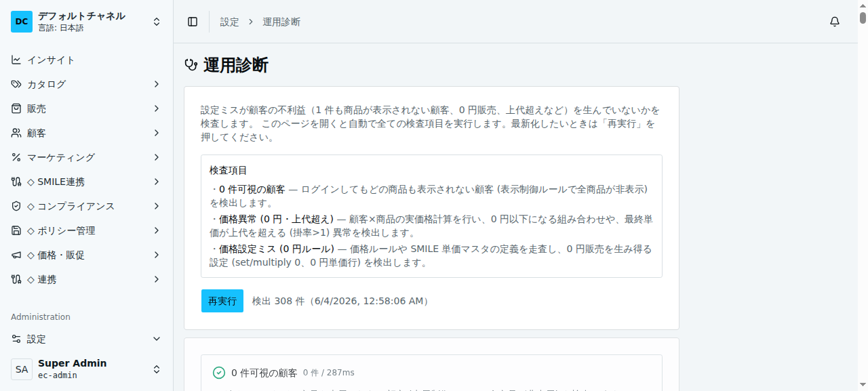
Task: Select ◇ コンプライアンス in the sidebar
Action: [86, 206]
